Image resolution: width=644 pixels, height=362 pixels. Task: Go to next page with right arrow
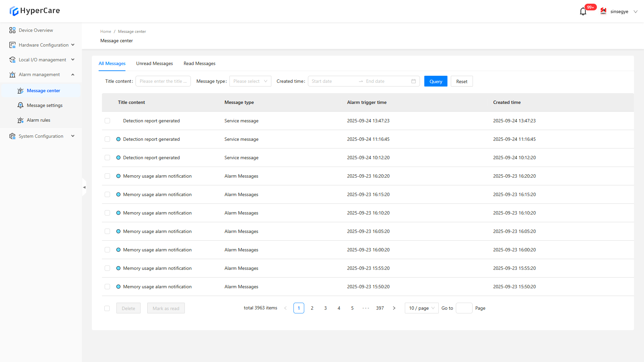394,308
